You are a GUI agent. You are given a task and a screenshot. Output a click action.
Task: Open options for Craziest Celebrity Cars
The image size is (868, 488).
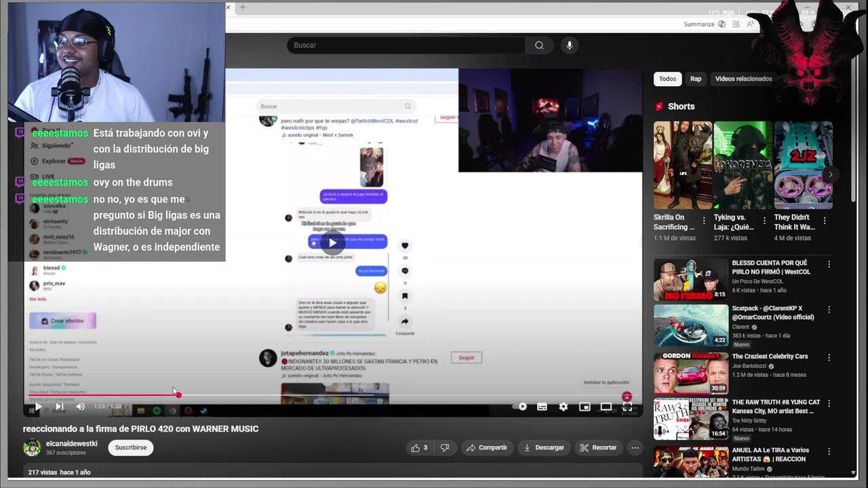(x=829, y=357)
